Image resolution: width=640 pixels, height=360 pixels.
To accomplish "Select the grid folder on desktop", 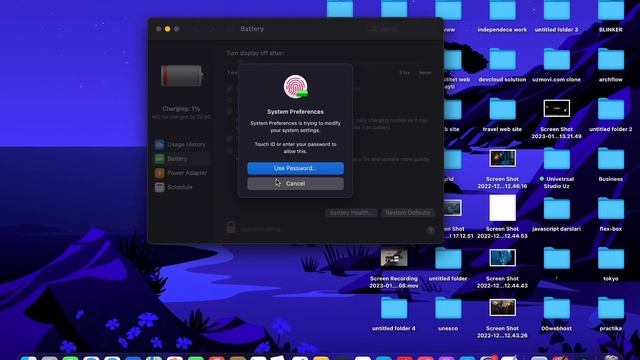I will (452, 159).
